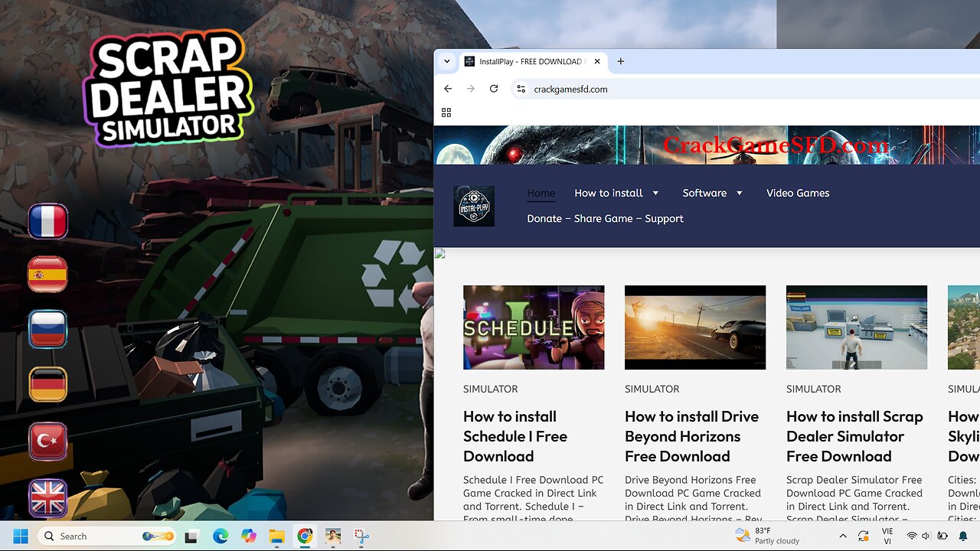Viewport: 980px width, 551px height.
Task: Open the photo app taskbar icon
Action: click(x=333, y=536)
